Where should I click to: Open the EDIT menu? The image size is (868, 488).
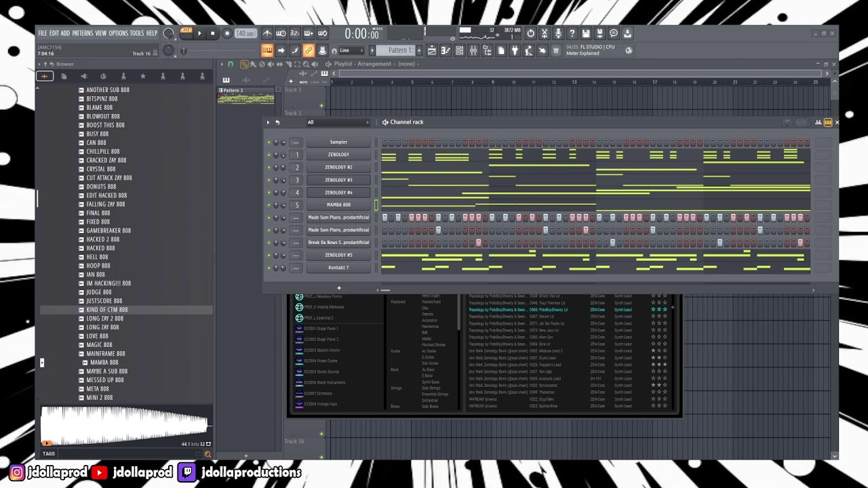point(54,33)
